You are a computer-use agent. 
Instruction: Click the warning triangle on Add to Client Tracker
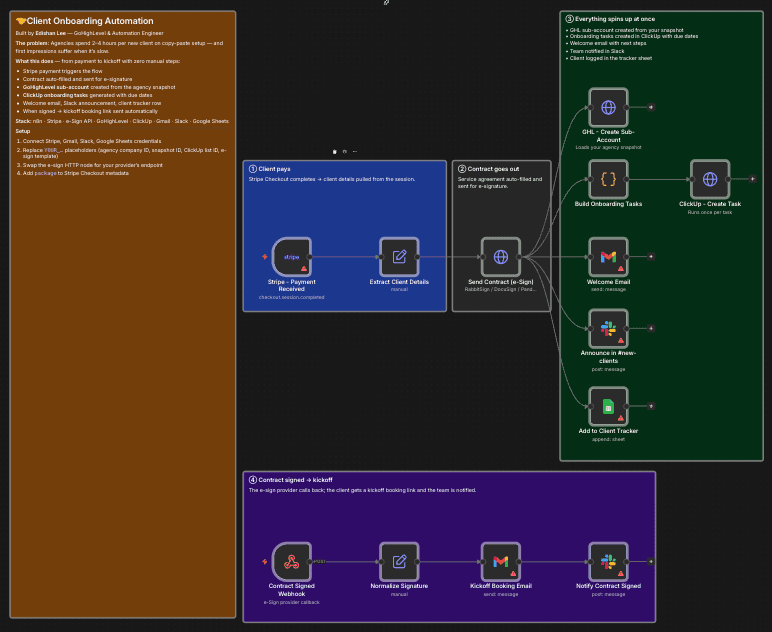(621, 418)
